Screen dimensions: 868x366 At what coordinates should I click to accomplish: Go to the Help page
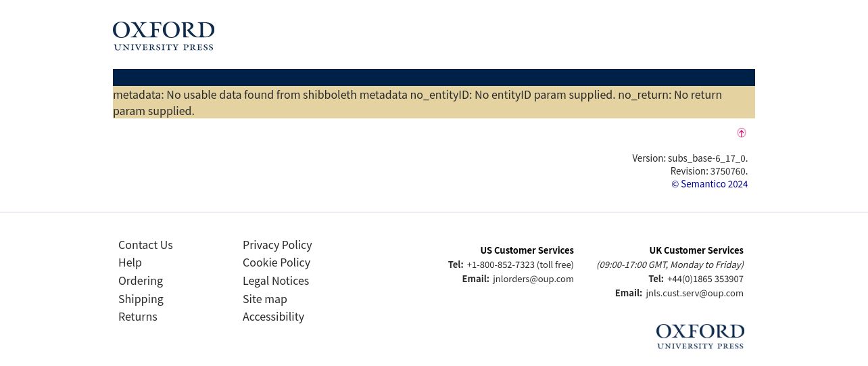(130, 262)
